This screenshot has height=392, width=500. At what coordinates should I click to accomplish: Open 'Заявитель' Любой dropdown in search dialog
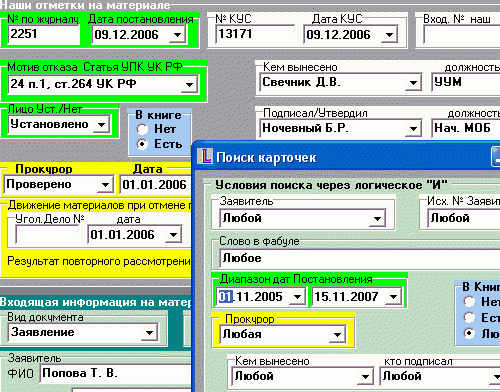(377, 219)
